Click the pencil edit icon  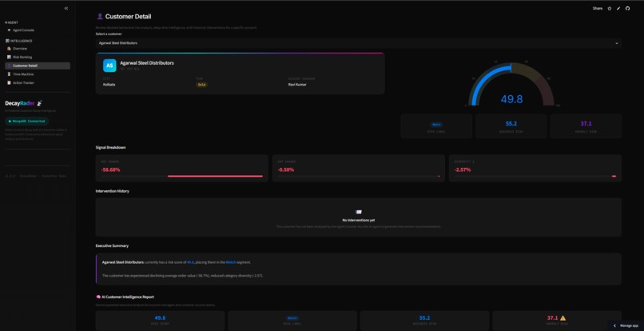click(618, 8)
